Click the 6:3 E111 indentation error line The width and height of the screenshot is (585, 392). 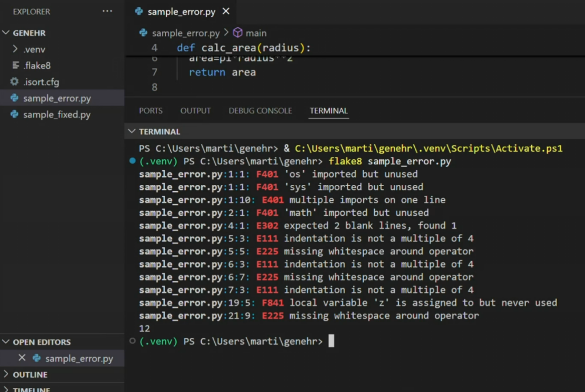(x=306, y=264)
